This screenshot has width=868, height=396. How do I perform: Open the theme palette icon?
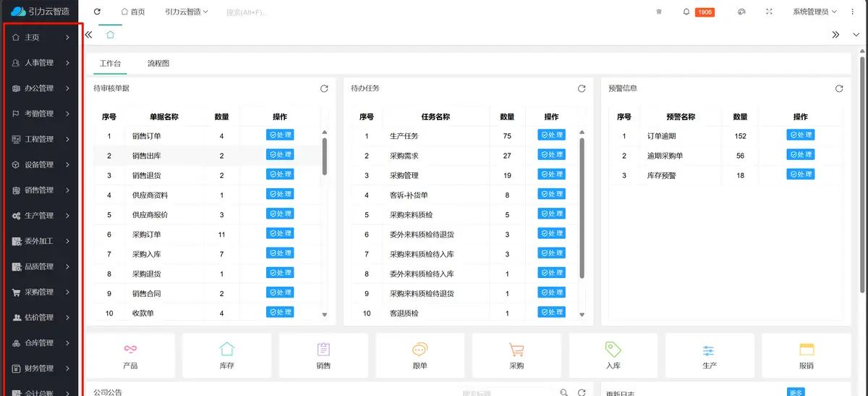click(x=741, y=12)
